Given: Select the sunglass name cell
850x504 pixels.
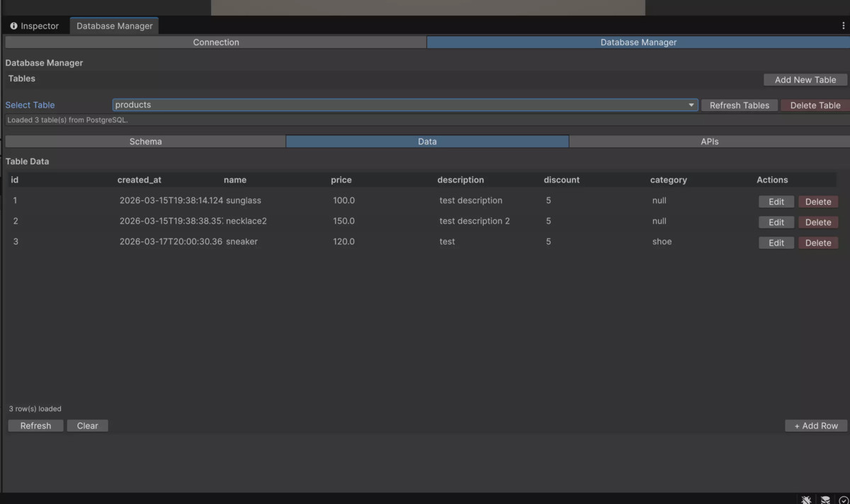Looking at the screenshot, I should click(x=244, y=200).
